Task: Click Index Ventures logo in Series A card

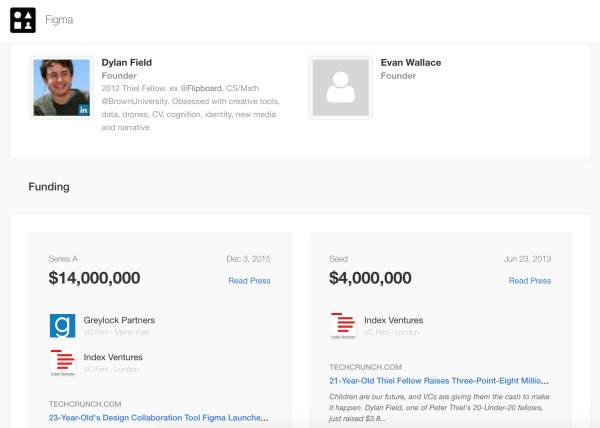Action: coord(62,363)
